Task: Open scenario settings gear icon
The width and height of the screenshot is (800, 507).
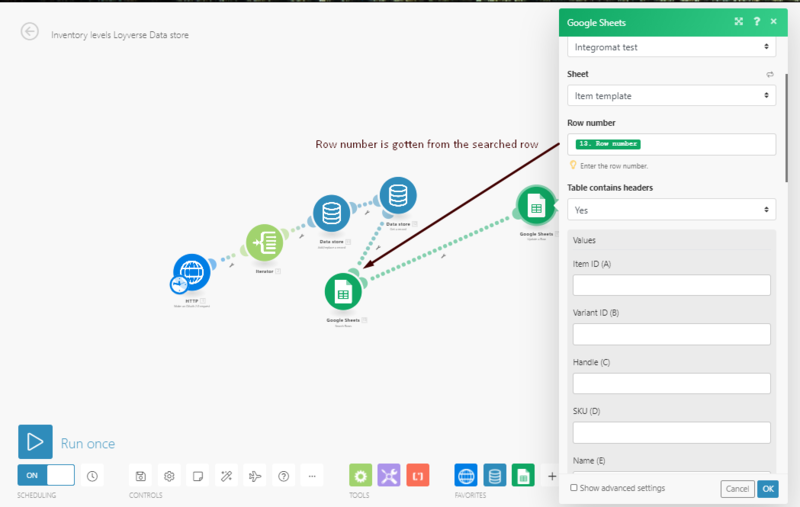Action: point(170,476)
